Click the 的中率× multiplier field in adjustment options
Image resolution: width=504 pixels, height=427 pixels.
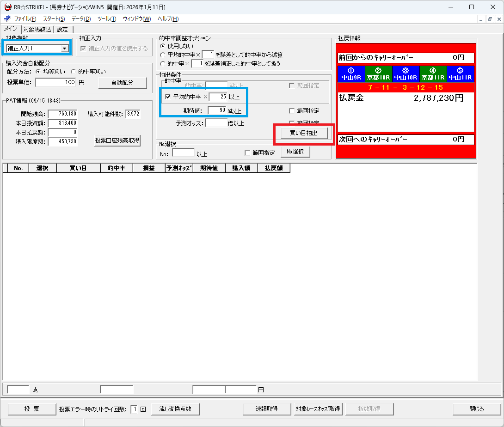197,64
